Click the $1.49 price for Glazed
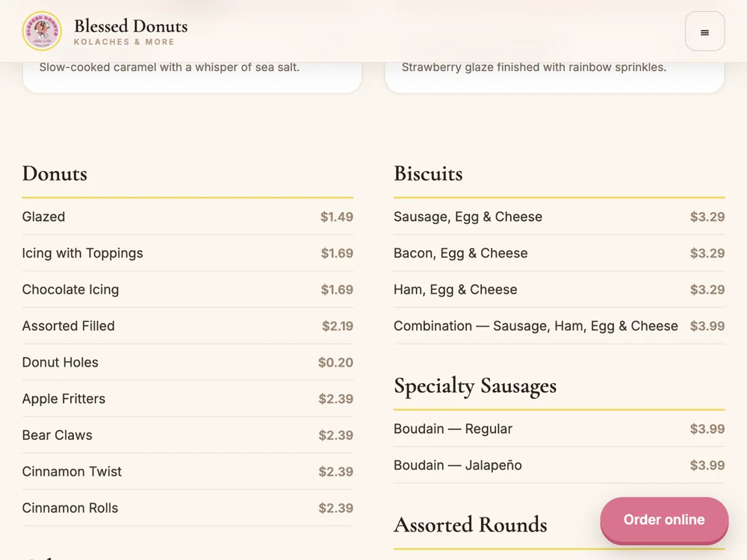747x560 pixels. pyautogui.click(x=337, y=217)
